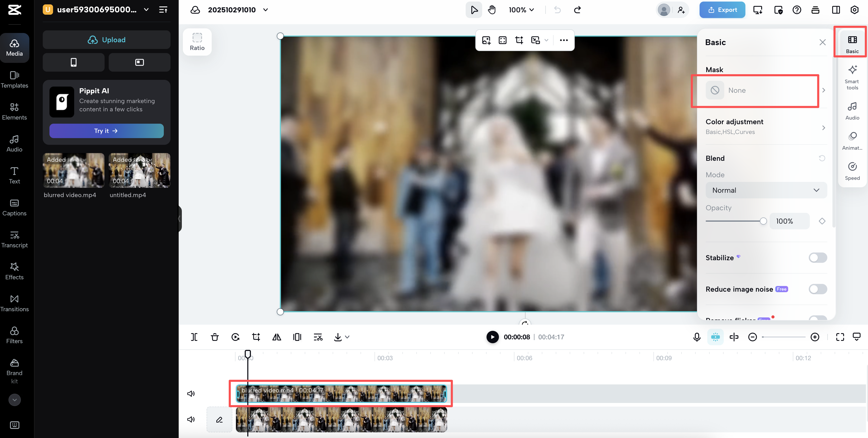
Task: Open the Effects sidebar tab
Action: pyautogui.click(x=14, y=271)
